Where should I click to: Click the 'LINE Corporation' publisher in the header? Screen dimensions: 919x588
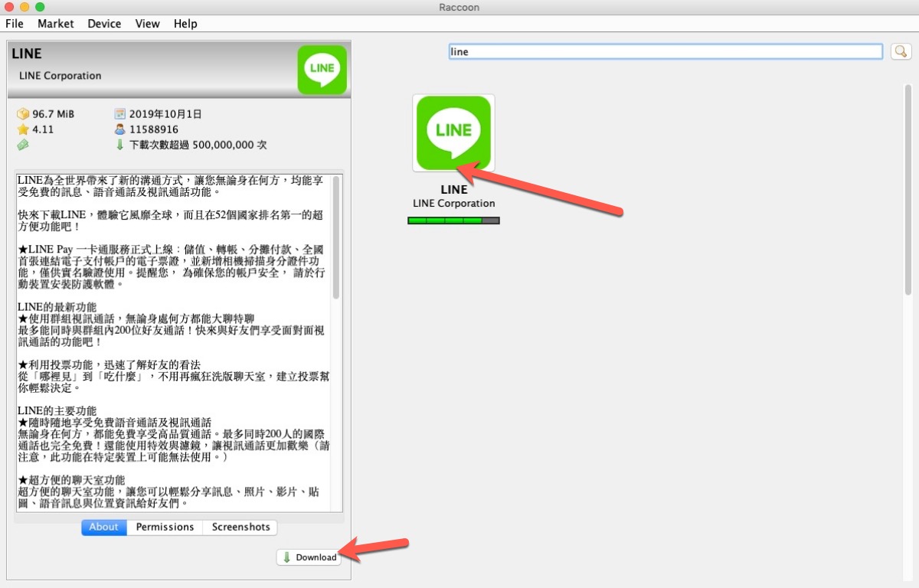tap(61, 76)
